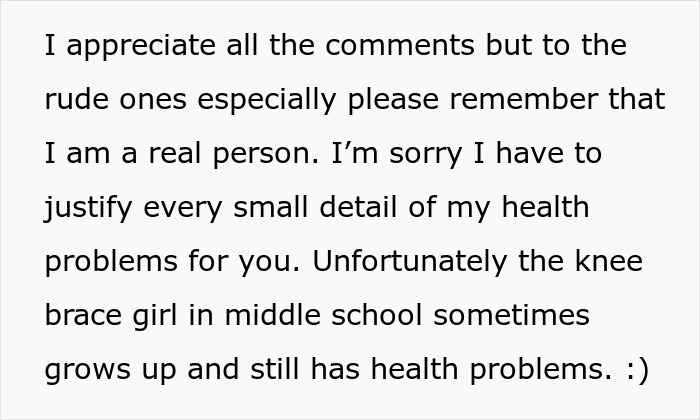This screenshot has height=420, width=700.
Task: Select the word "small"
Action: click(x=271, y=207)
